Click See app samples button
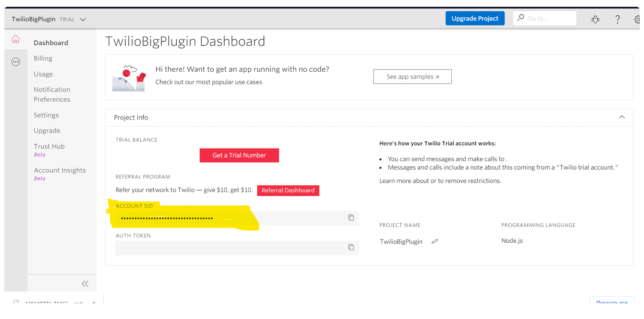 coord(412,77)
